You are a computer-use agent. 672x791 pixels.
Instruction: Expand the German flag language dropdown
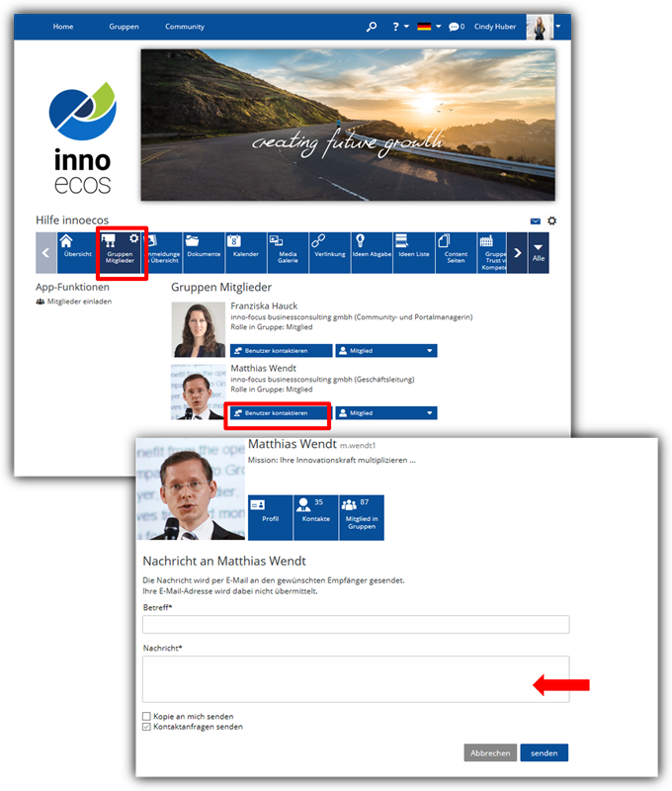[429, 27]
